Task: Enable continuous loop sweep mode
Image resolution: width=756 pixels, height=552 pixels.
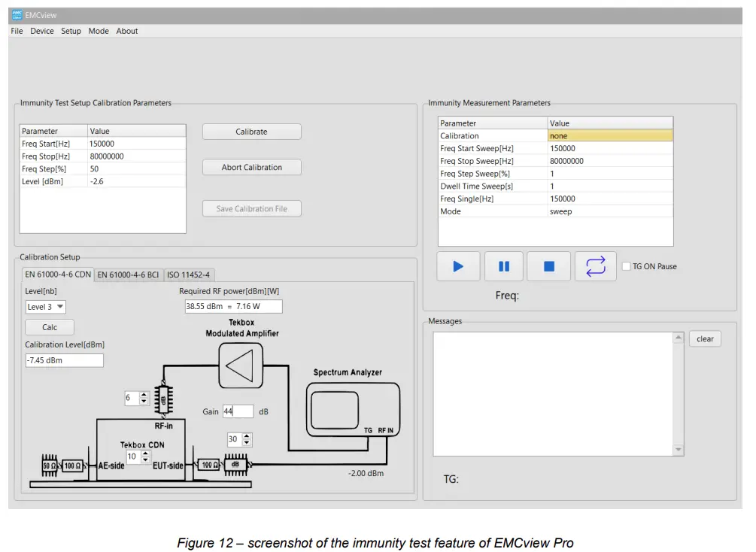Action: tap(595, 265)
